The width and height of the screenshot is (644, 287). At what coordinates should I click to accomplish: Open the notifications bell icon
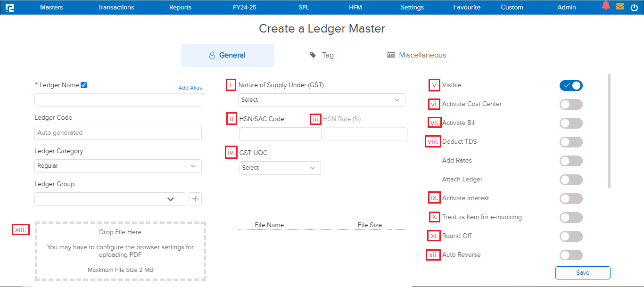point(606,6)
